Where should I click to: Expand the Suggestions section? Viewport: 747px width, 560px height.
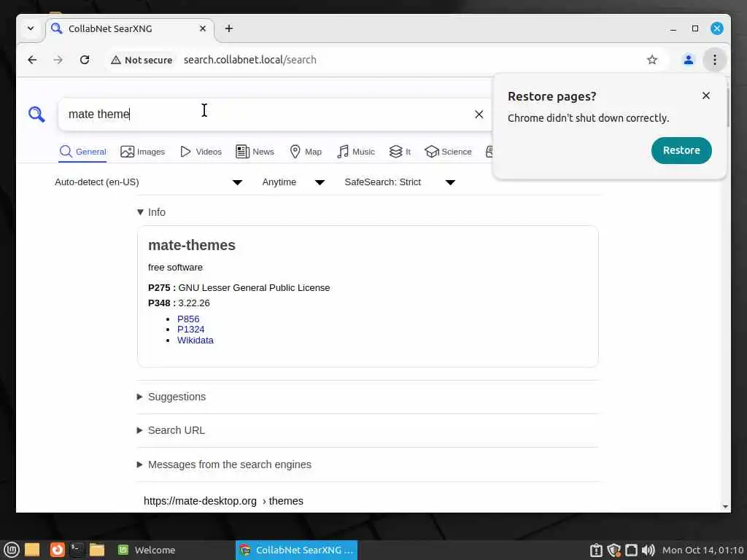(x=171, y=397)
